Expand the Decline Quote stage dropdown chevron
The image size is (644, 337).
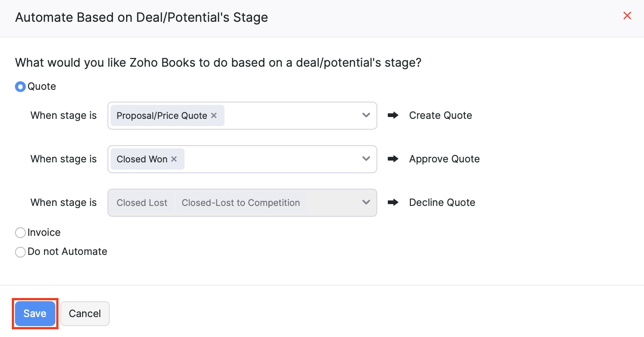[366, 203]
